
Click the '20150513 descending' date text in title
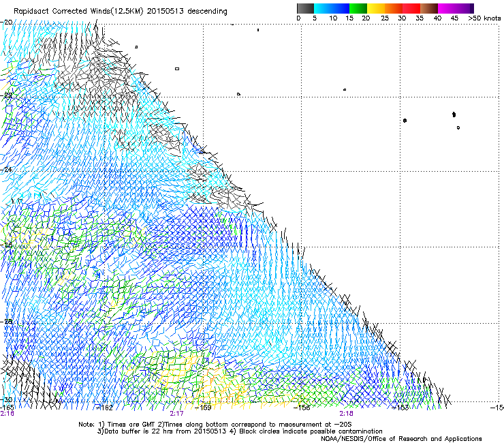pyautogui.click(x=187, y=11)
